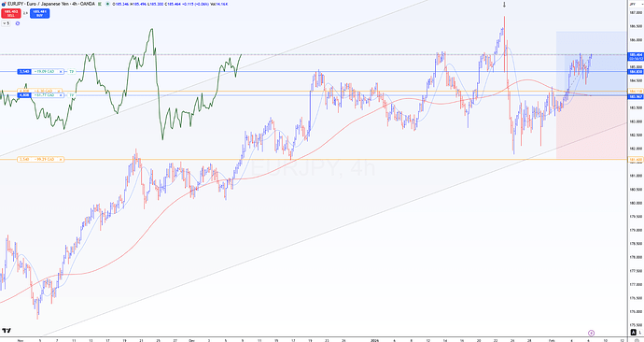Close the +61.77 CAD position via its x
The image size is (644, 342).
pyautogui.click(x=61, y=95)
